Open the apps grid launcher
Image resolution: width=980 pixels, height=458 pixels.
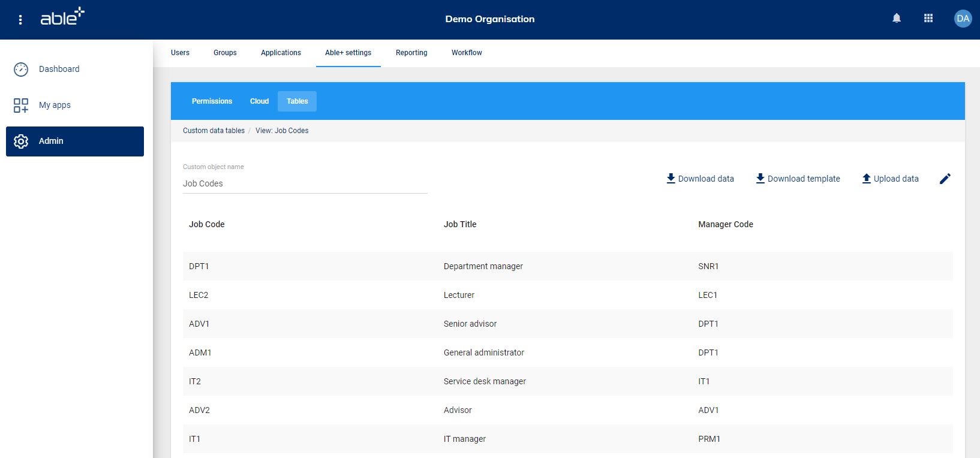coord(928,19)
